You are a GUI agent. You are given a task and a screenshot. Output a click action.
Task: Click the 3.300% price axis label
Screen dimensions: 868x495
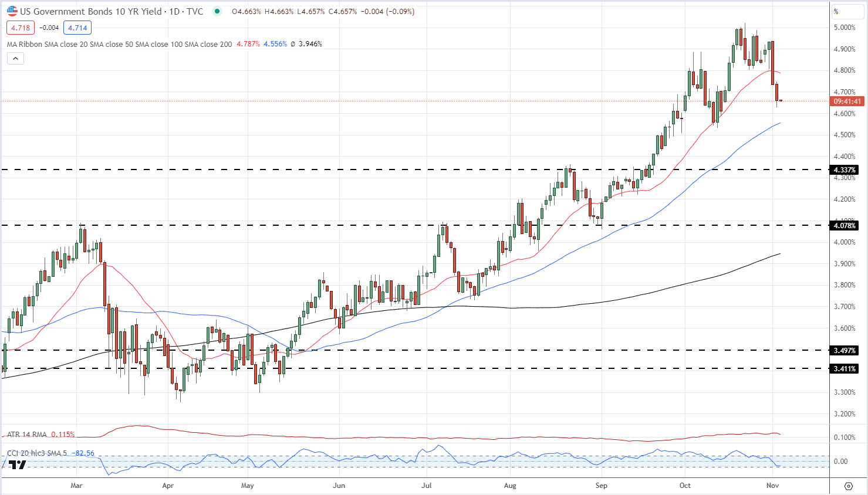click(x=845, y=392)
